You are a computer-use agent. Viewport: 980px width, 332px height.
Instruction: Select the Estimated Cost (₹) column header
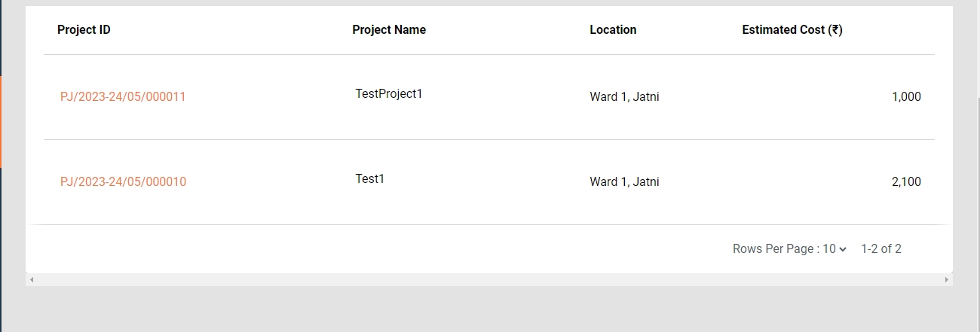[x=792, y=30]
